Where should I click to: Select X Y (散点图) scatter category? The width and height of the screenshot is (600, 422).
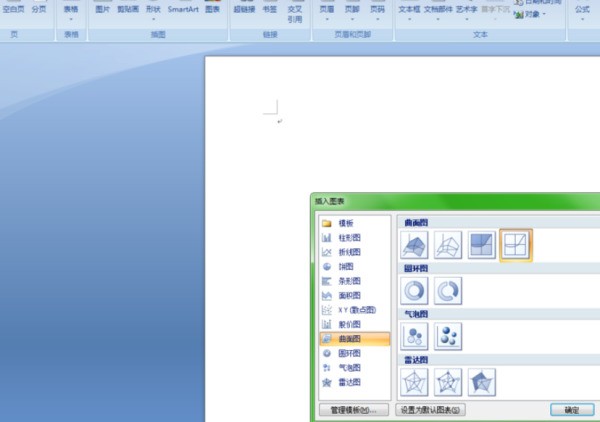[355, 310]
